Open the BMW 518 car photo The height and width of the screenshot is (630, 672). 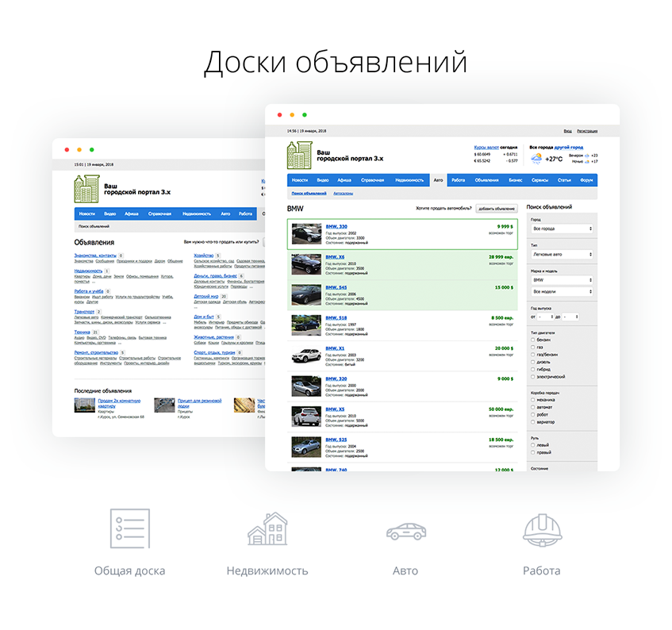(x=306, y=325)
